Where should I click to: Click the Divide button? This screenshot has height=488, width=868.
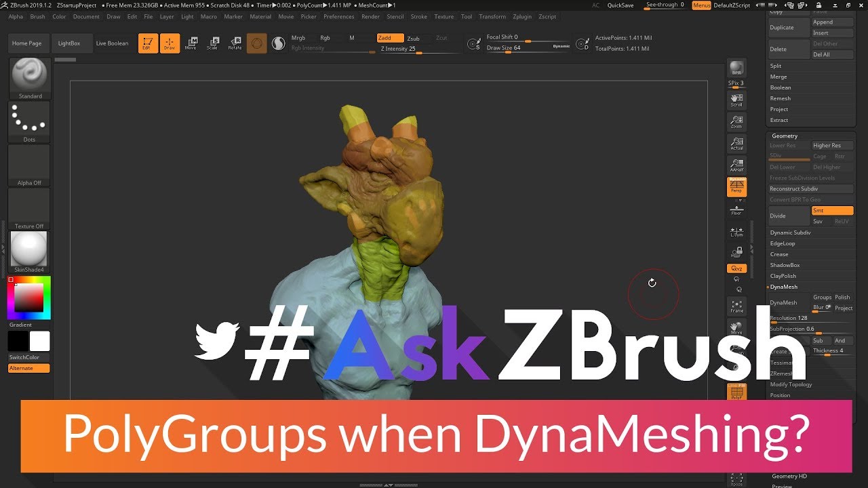coord(789,216)
